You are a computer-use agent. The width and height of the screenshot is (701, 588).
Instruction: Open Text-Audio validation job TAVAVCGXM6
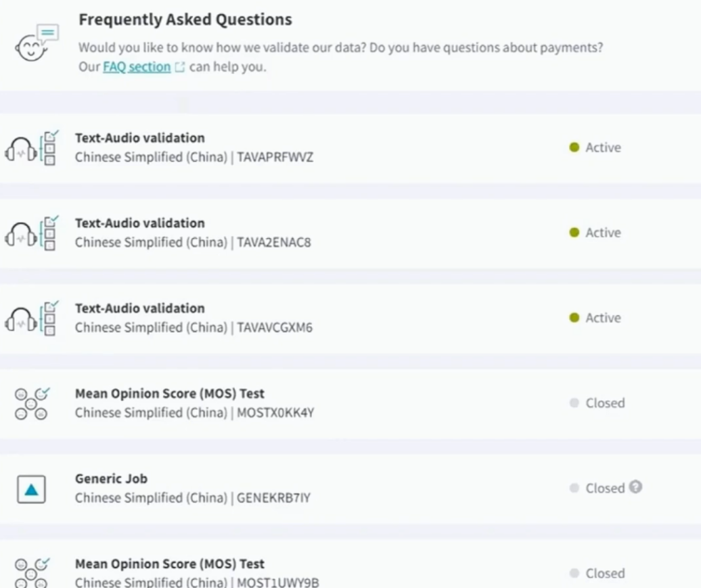pyautogui.click(x=139, y=309)
